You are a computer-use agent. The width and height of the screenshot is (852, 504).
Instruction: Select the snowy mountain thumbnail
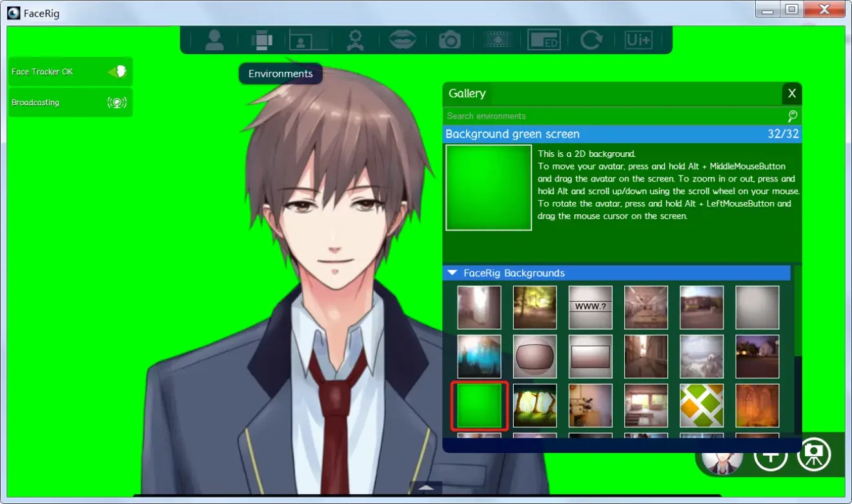[702, 357]
